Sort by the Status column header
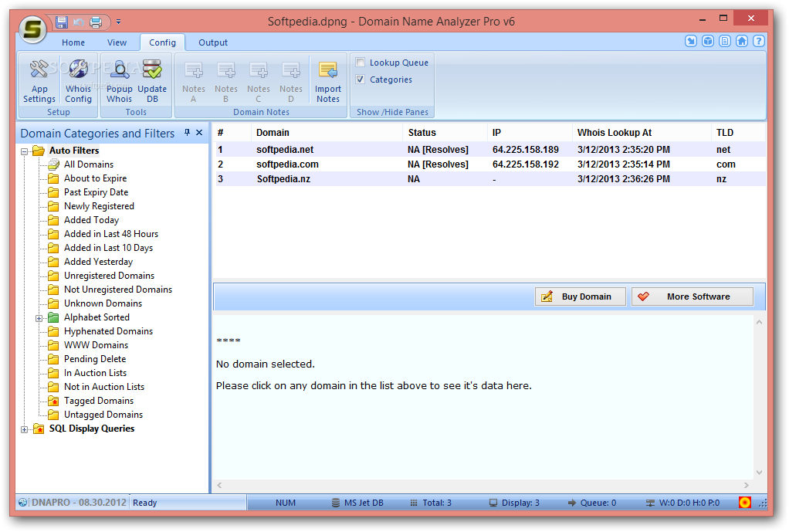The image size is (789, 532). click(445, 133)
